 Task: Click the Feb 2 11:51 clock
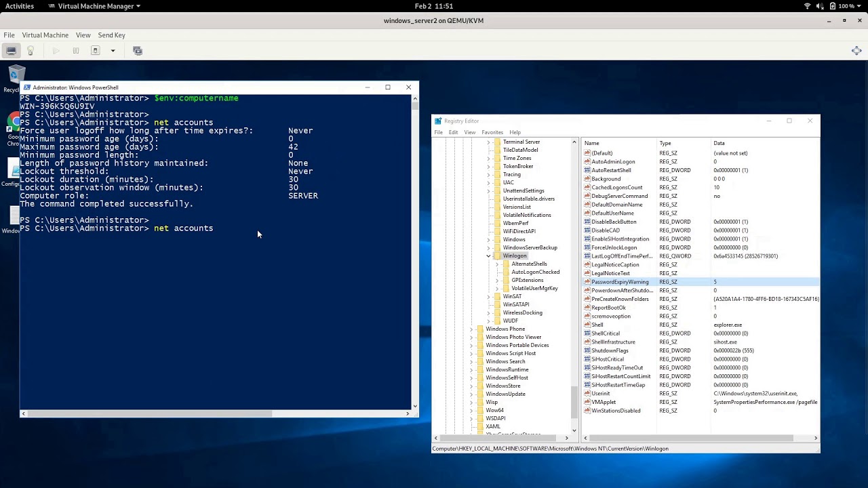click(433, 6)
